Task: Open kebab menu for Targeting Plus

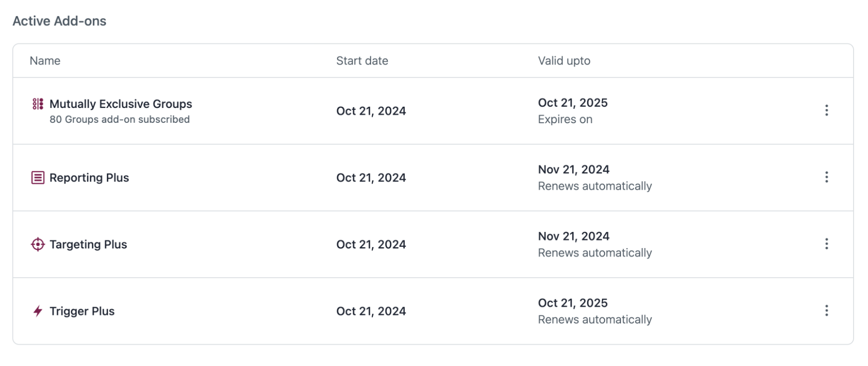Action: point(826,244)
